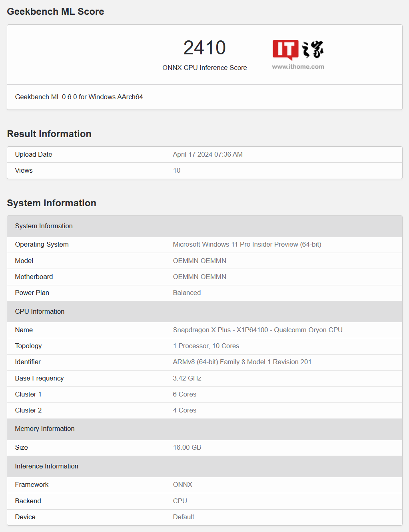This screenshot has width=409, height=532.
Task: Click the gray "System Information" table section header
Action: (205, 226)
